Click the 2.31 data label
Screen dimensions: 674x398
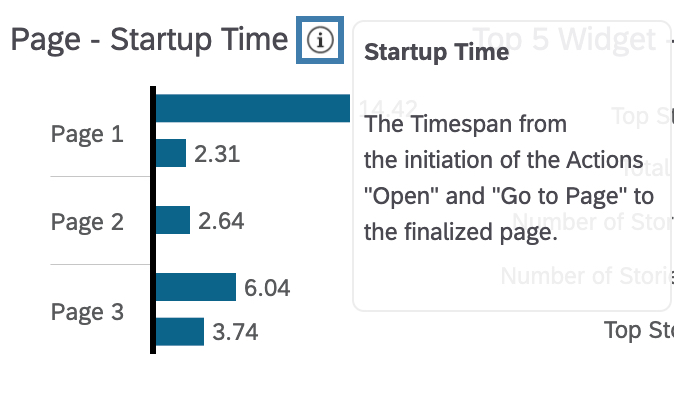point(217,154)
